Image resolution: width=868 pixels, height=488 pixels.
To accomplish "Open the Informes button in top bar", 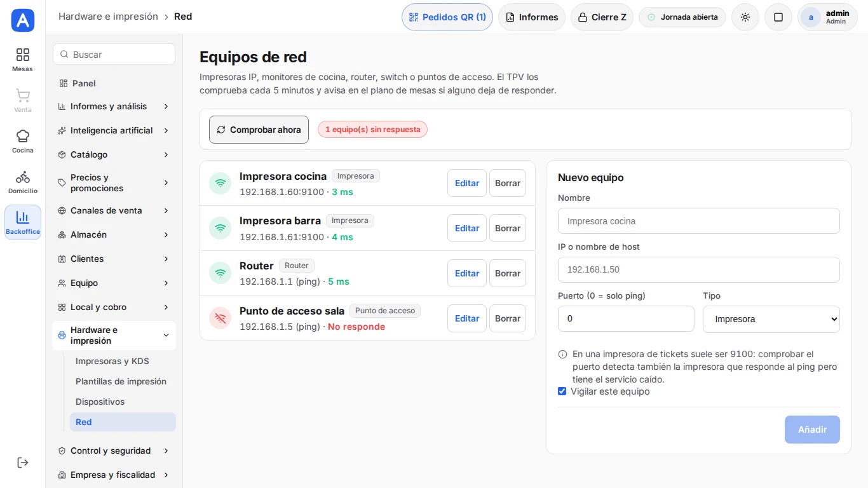I will pos(532,17).
